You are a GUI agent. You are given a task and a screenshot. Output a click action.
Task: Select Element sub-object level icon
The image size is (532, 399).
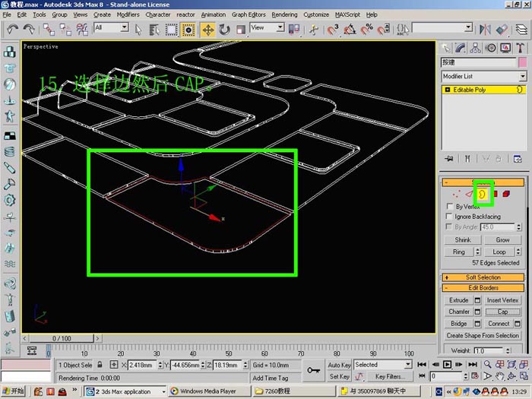[506, 194]
